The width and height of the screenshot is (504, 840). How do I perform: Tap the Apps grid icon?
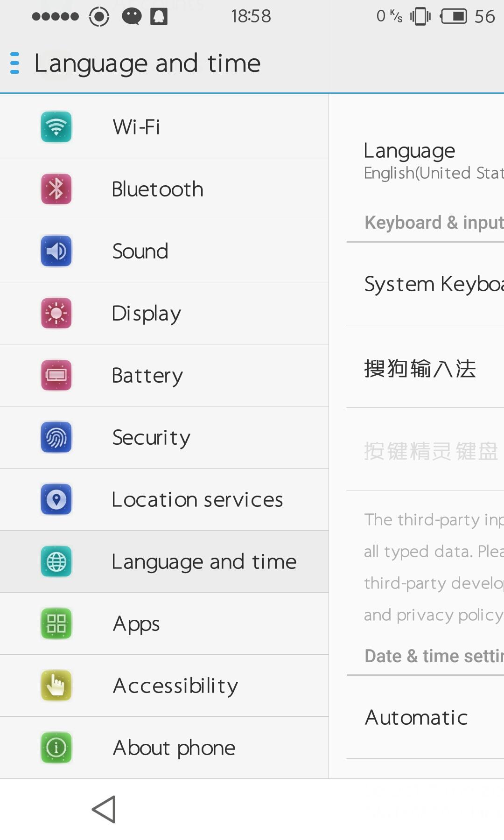click(56, 623)
